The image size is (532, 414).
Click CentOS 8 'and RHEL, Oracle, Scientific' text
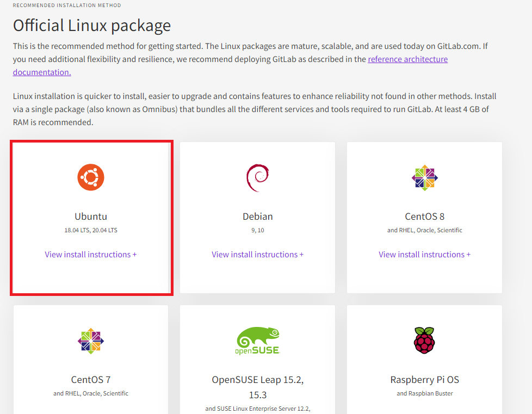(x=424, y=231)
